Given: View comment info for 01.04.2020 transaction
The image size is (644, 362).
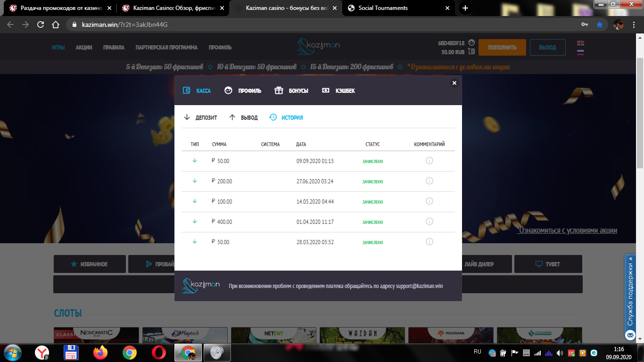Looking at the screenshot, I should tap(429, 222).
